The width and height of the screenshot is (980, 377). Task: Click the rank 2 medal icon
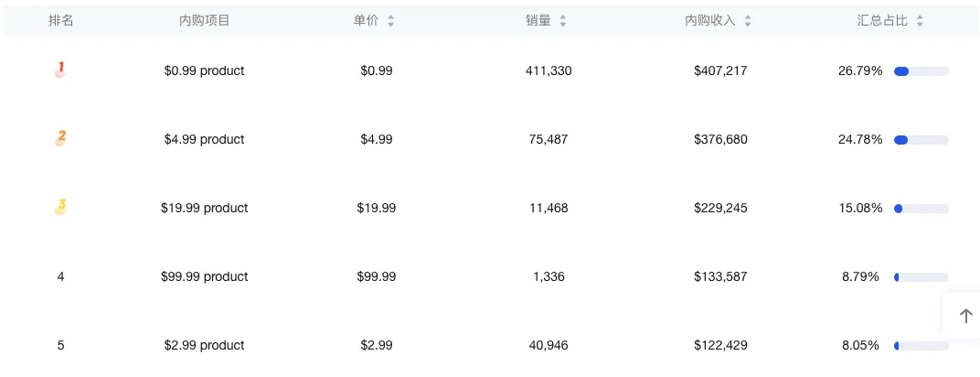pos(60,138)
